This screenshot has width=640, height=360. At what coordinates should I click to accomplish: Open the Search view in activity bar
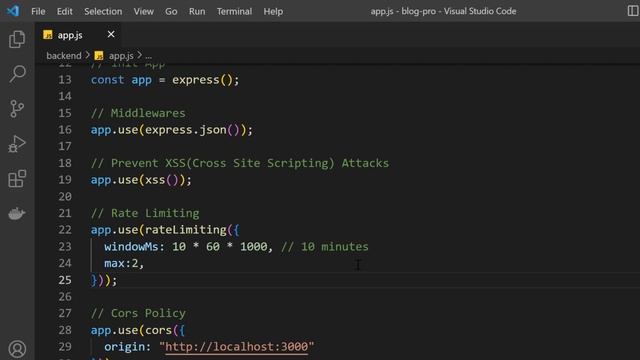17,74
